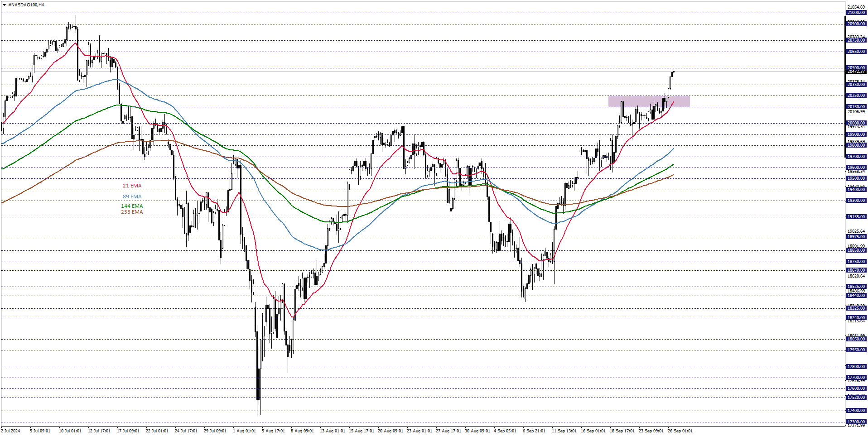Image resolution: width=868 pixels, height=436 pixels.
Task: Click the 10 Jul 01:01 date label
Action: pyautogui.click(x=70, y=431)
